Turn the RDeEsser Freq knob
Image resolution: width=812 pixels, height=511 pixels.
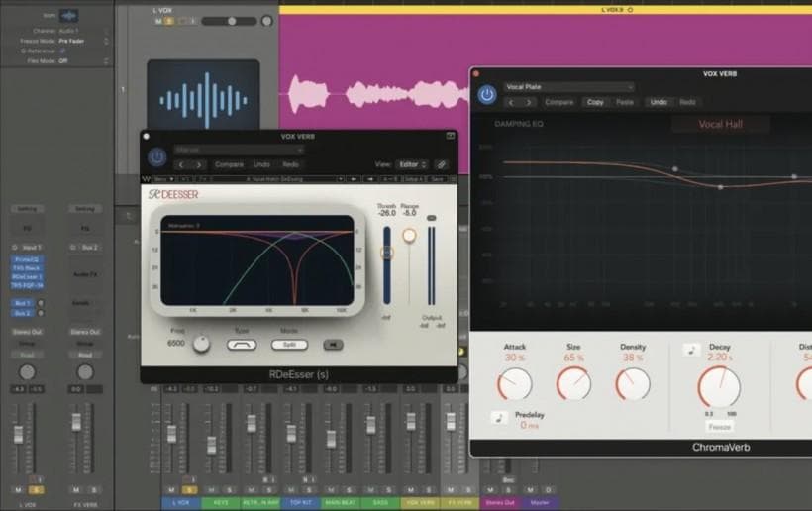[x=201, y=344]
